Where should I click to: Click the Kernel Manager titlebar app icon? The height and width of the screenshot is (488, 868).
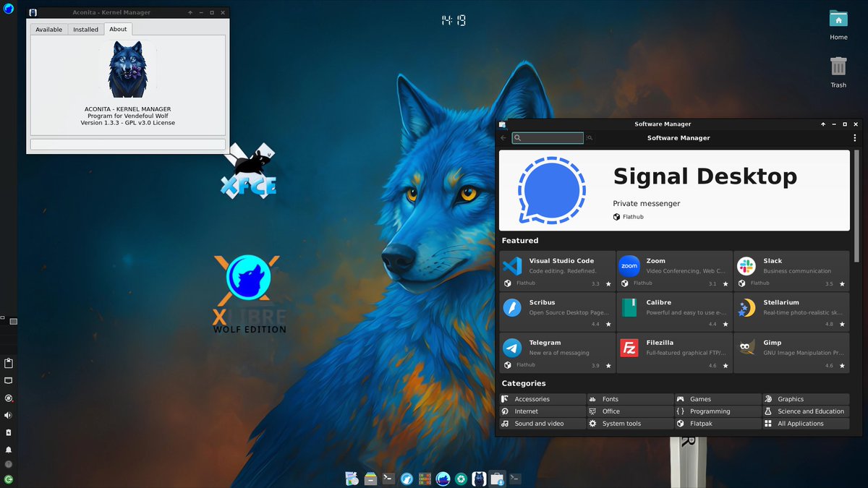tap(33, 12)
